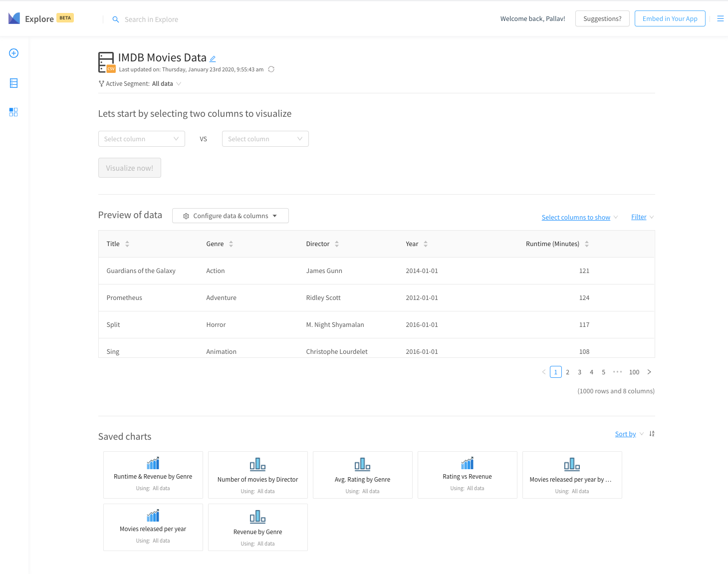
Task: Open Select columns to show dropdown
Action: coord(580,217)
